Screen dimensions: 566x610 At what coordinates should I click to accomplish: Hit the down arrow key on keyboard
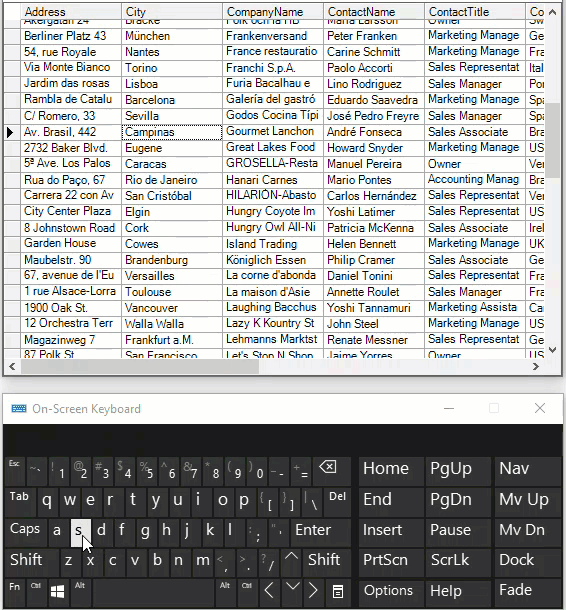[293, 591]
